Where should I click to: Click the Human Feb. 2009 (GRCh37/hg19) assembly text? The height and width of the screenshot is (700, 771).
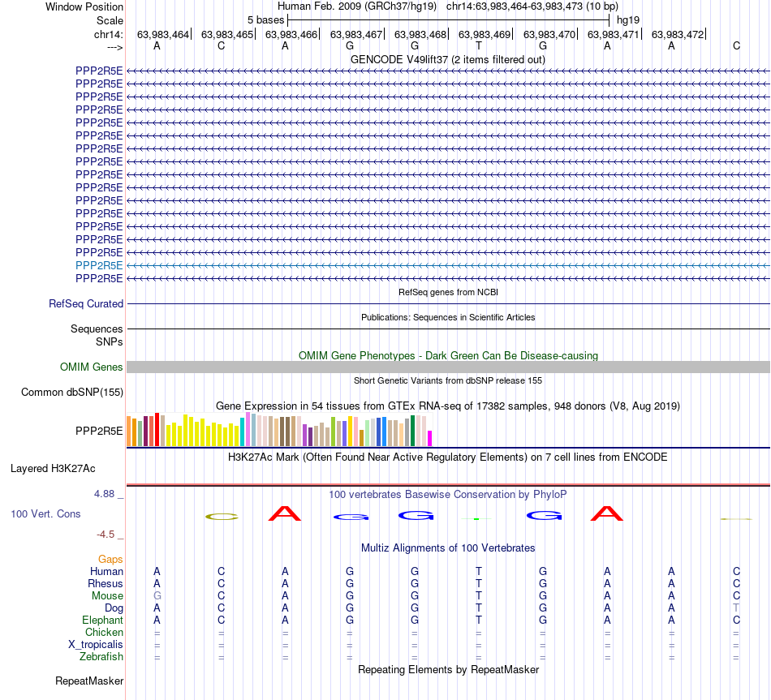(357, 6)
